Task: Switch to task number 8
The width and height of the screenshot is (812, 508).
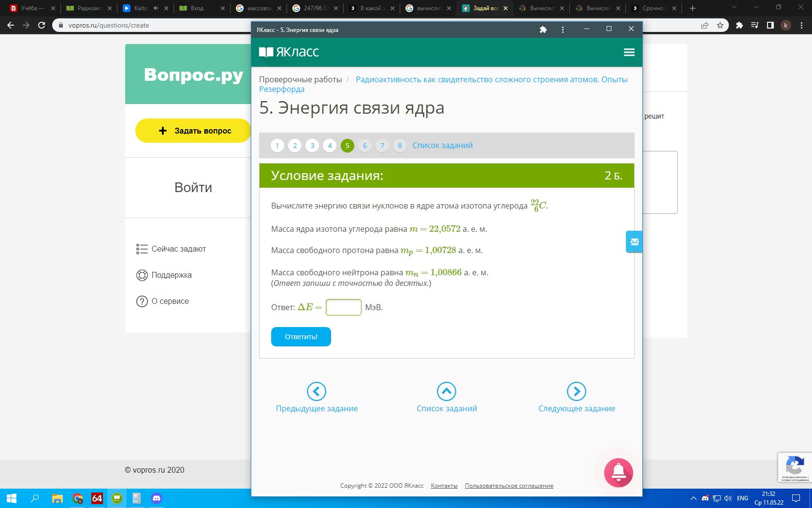Action: tap(400, 146)
